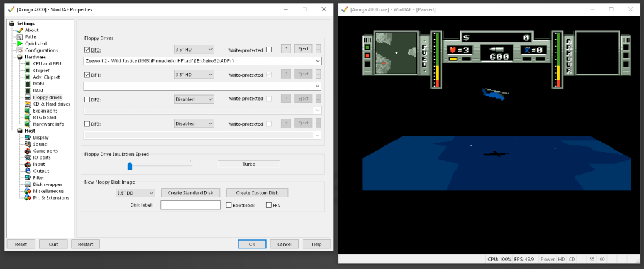
Task: Open the Output settings
Action: (x=41, y=171)
